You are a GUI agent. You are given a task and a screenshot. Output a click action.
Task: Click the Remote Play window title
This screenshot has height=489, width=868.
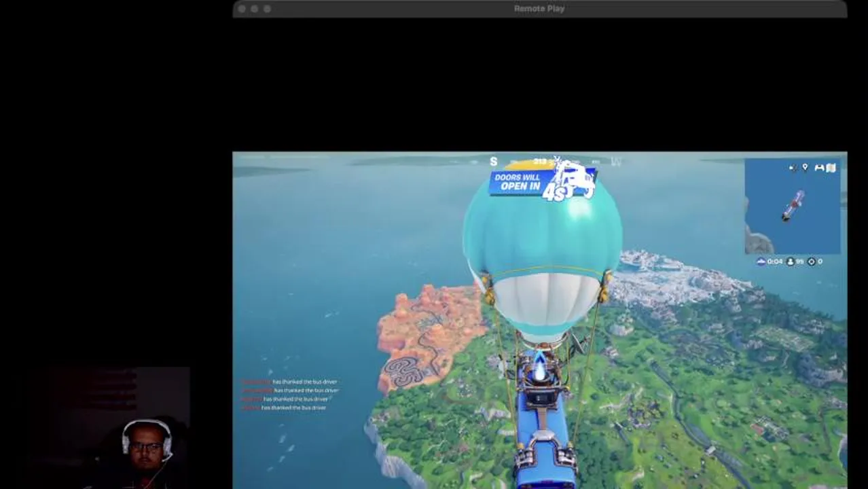coord(539,9)
